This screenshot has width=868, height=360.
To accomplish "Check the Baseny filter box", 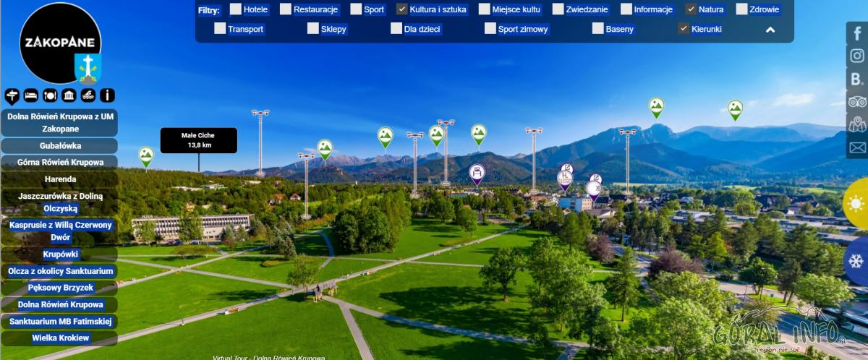I will click(x=597, y=29).
